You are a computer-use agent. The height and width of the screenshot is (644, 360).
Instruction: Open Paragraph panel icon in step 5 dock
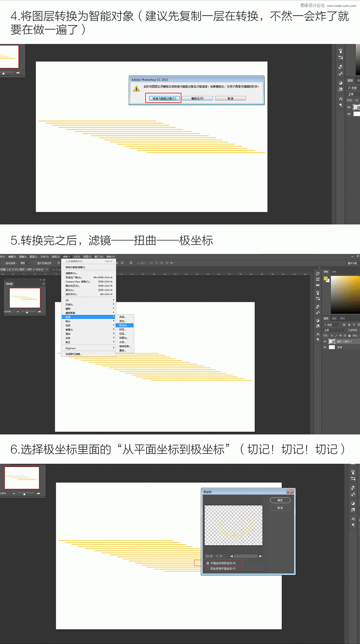(x=318, y=340)
